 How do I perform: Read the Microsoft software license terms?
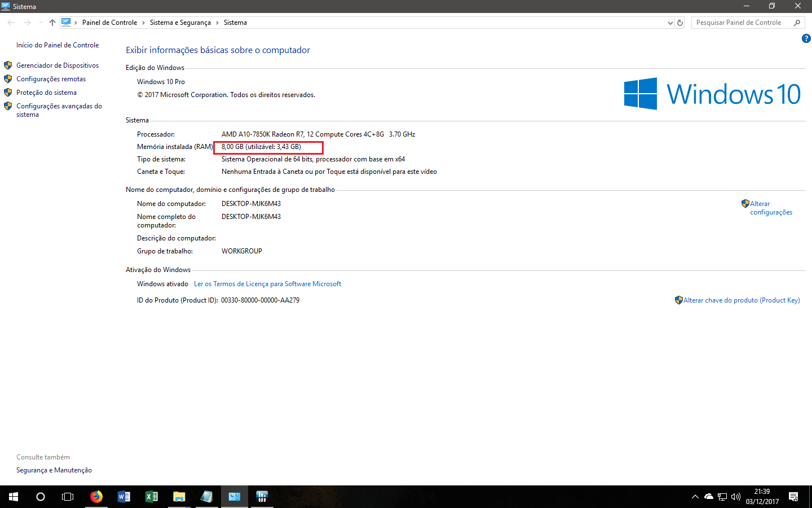[x=267, y=284]
